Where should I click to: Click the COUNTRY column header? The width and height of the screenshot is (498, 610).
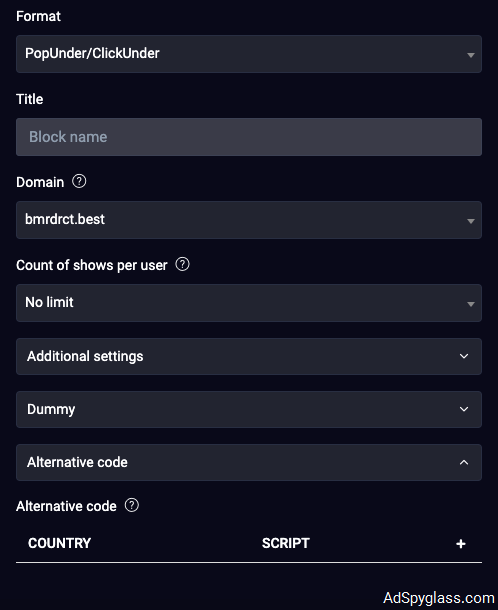[59, 543]
